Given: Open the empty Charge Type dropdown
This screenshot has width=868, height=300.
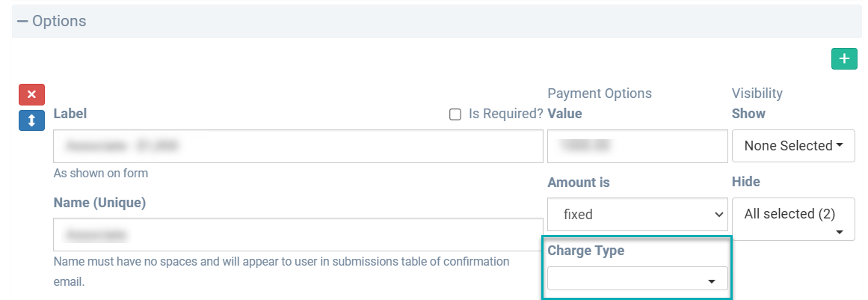Looking at the screenshot, I should (x=637, y=279).
